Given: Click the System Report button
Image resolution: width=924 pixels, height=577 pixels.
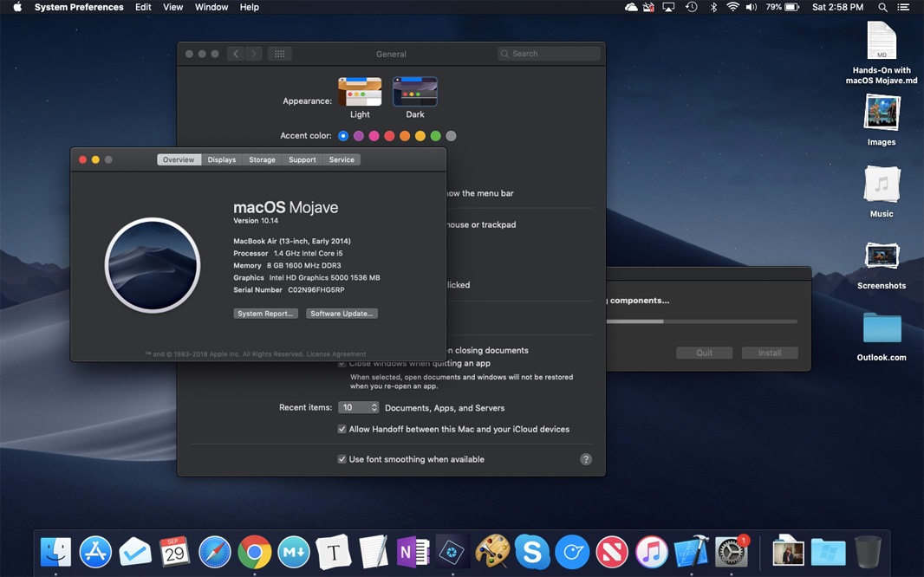Looking at the screenshot, I should (x=265, y=314).
